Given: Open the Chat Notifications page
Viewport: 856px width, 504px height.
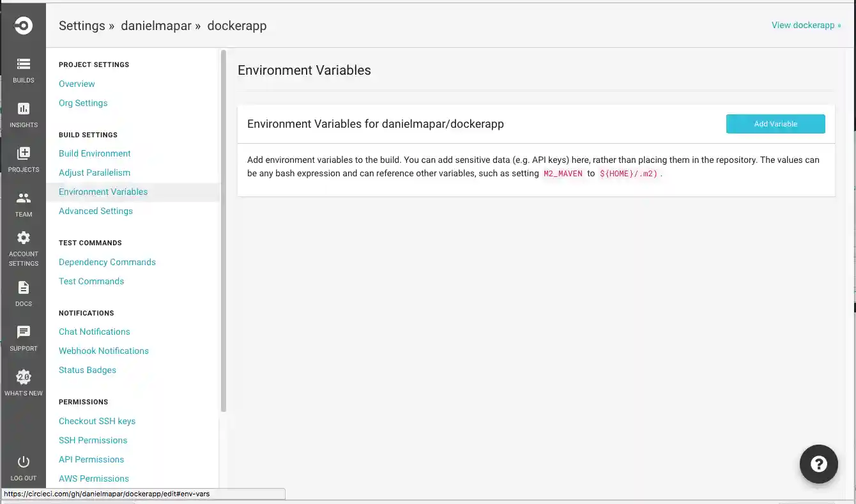Looking at the screenshot, I should pos(94,332).
